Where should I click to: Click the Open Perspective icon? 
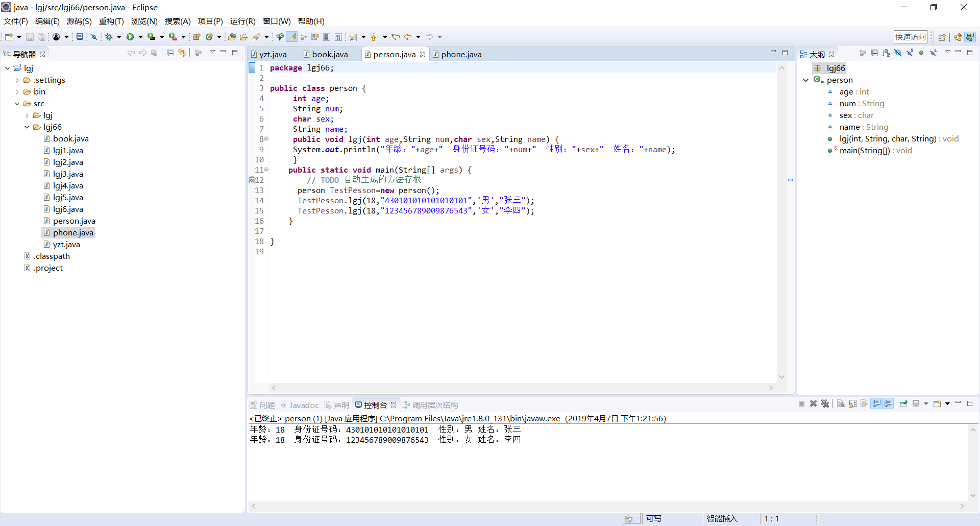(942, 37)
